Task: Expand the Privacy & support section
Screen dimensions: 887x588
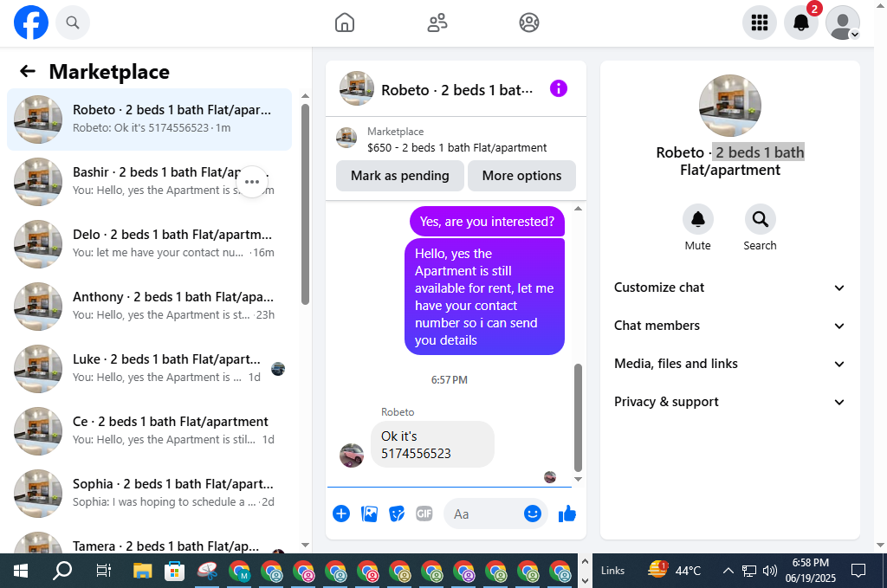Action: coord(729,402)
